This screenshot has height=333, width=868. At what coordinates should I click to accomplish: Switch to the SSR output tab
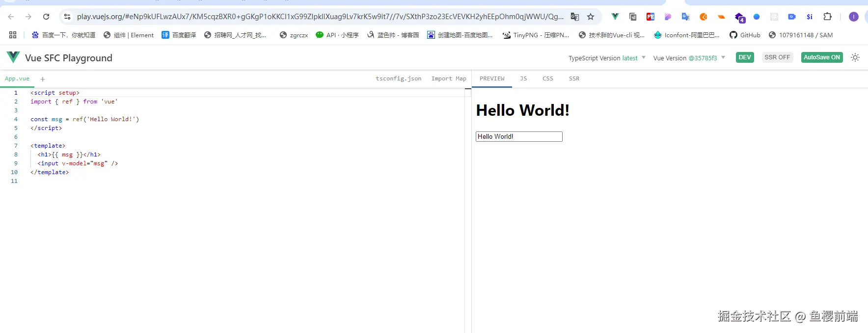(574, 78)
